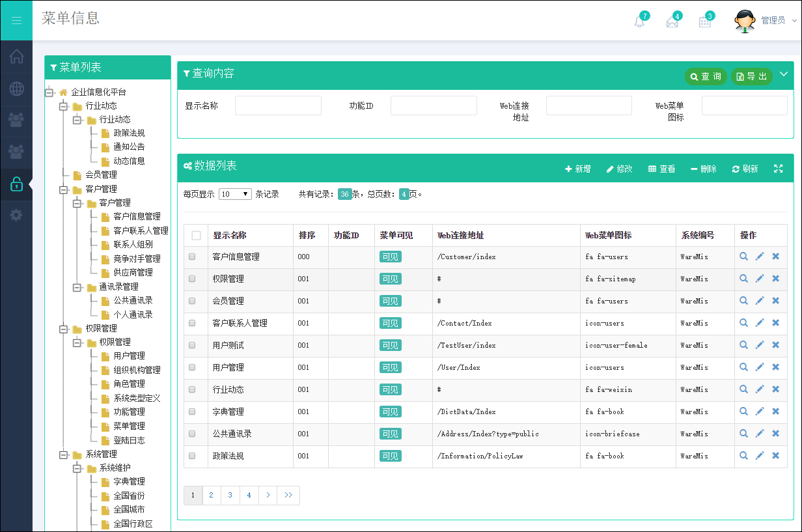Screen dimensions: 802x532
Task: Edit the 用户测试 row
Action: (760, 345)
